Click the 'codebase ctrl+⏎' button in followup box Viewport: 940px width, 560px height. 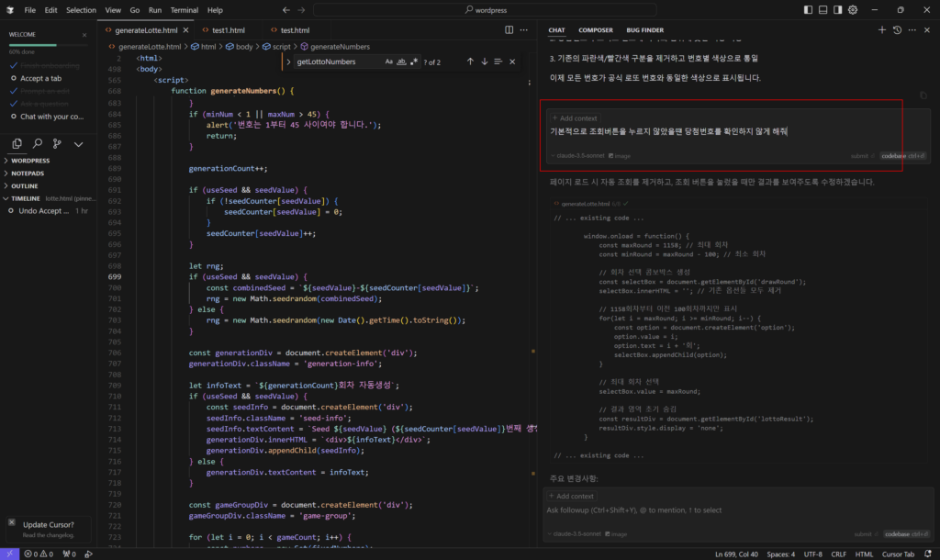(906, 533)
